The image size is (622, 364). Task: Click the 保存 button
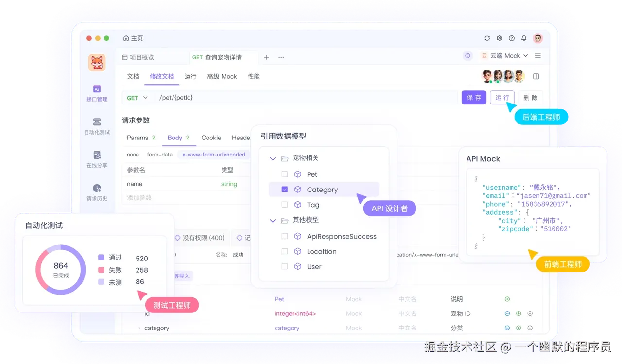(473, 97)
